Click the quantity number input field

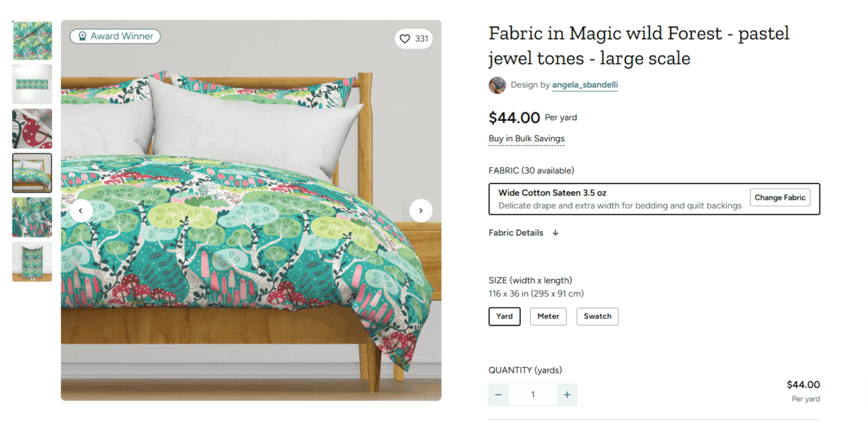coord(533,395)
